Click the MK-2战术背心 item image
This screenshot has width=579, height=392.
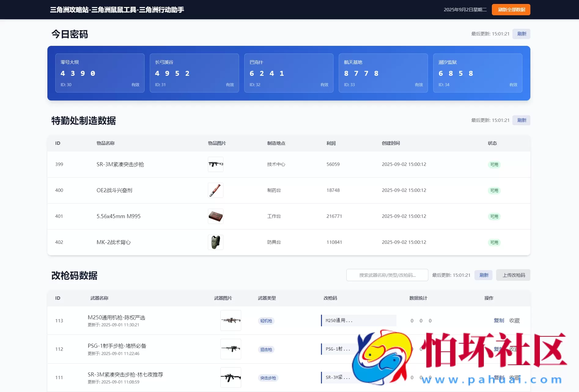[x=216, y=242]
